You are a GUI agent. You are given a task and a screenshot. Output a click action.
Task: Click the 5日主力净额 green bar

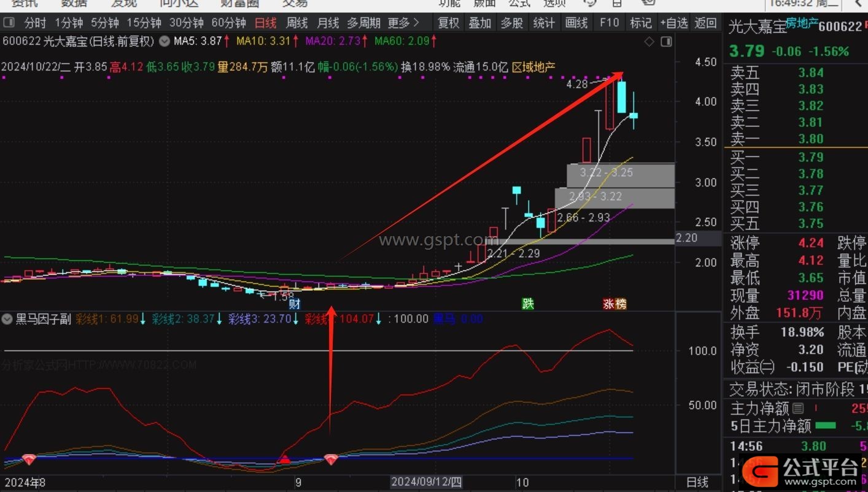(825, 425)
